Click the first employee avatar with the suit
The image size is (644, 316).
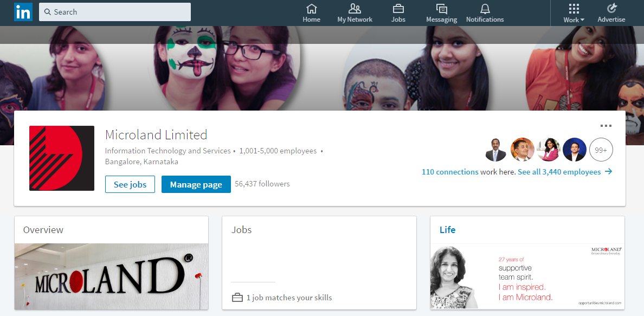point(495,150)
